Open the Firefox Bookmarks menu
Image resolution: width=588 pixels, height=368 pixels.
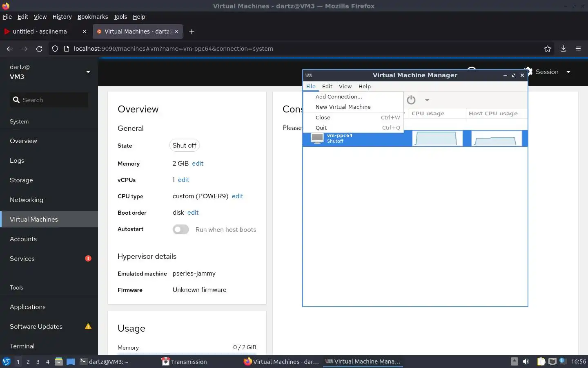[93, 17]
